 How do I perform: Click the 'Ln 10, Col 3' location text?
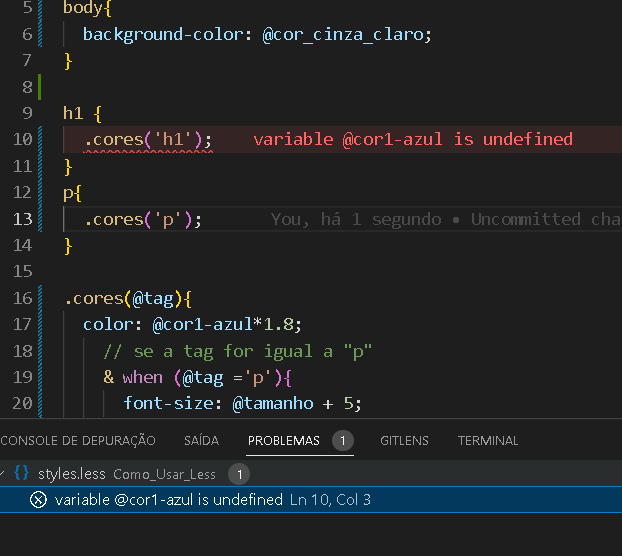[x=330, y=500]
